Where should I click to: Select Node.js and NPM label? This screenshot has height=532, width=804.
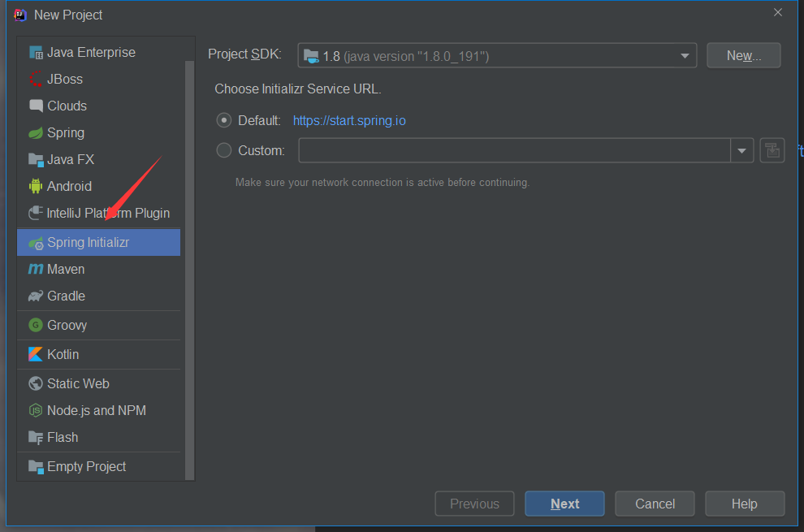click(x=97, y=410)
